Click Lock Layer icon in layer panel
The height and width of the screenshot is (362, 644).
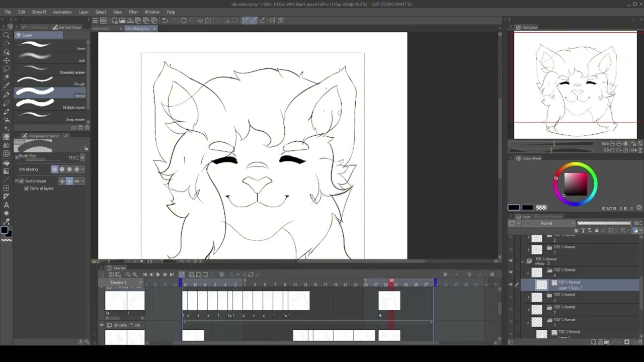(x=596, y=230)
